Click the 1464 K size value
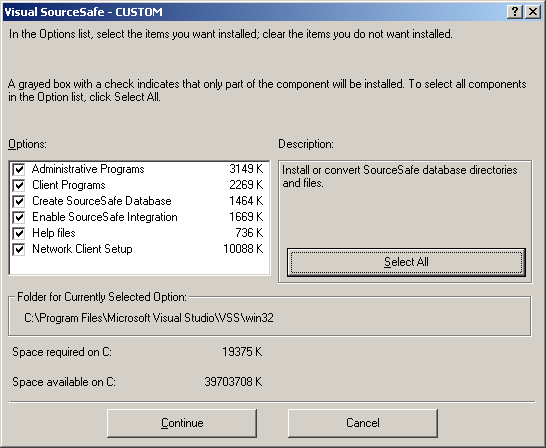The image size is (546, 448). [x=246, y=201]
